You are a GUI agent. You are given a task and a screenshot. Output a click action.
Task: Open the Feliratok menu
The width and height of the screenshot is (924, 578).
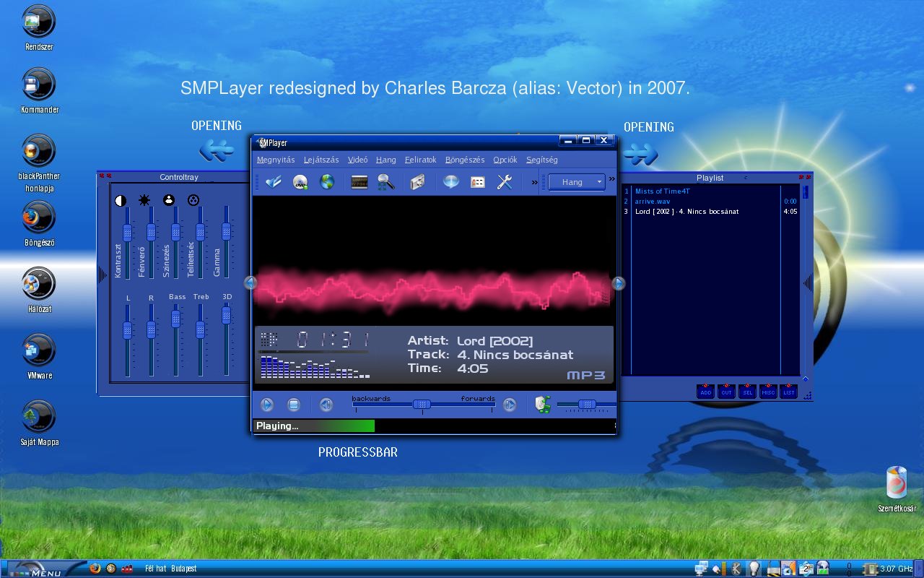tap(421, 160)
